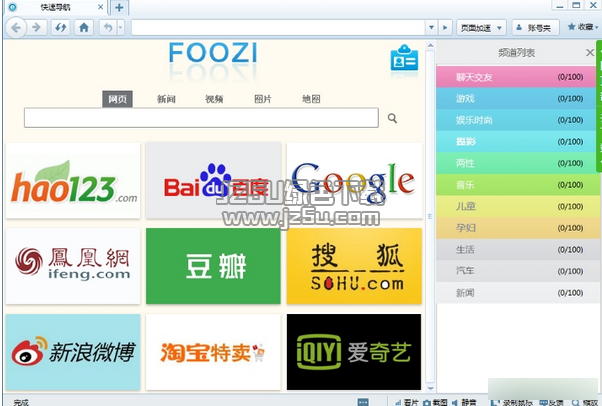Click the 截图 camera screenshot icon
Image resolution: width=602 pixels, height=406 pixels.
(435, 402)
